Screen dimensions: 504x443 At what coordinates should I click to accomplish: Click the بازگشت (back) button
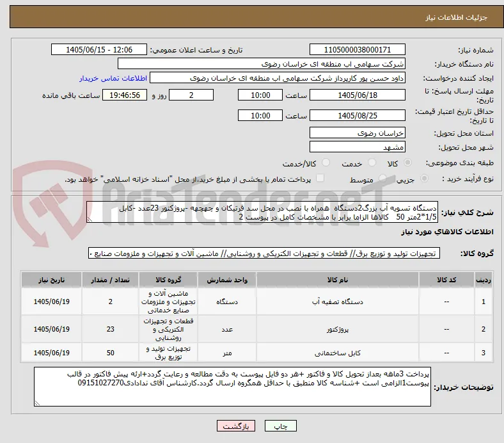coord(236,426)
